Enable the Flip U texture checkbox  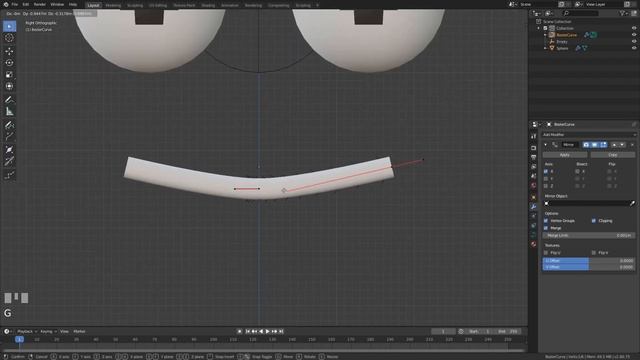click(546, 253)
